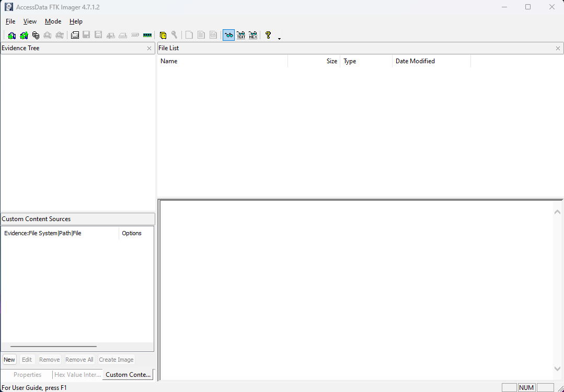Switch to the Properties tab
This screenshot has height=392, width=564.
point(27,375)
